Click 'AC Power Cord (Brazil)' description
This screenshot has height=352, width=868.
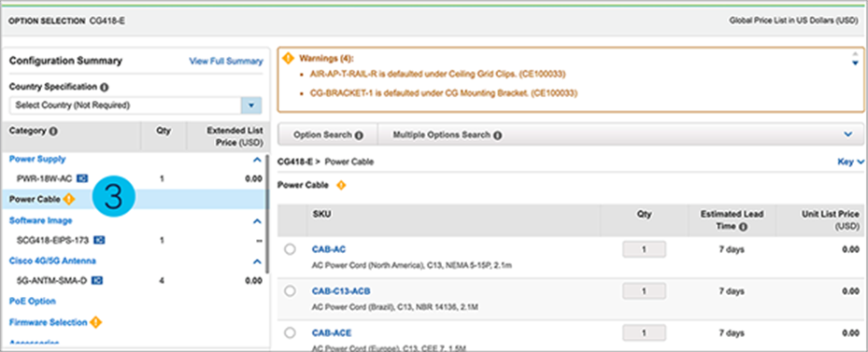[395, 307]
